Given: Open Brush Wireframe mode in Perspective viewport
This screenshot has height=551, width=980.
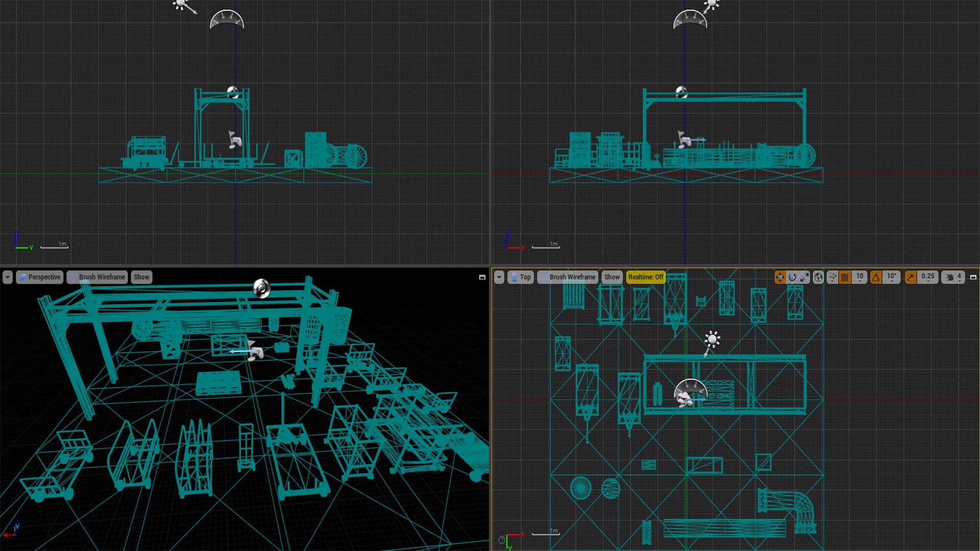Looking at the screenshot, I should 97,277.
